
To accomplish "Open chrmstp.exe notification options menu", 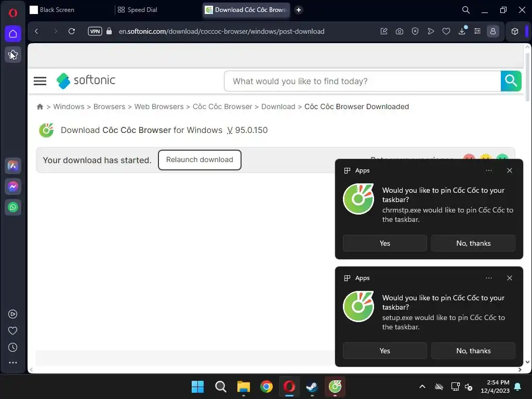I will (x=489, y=170).
